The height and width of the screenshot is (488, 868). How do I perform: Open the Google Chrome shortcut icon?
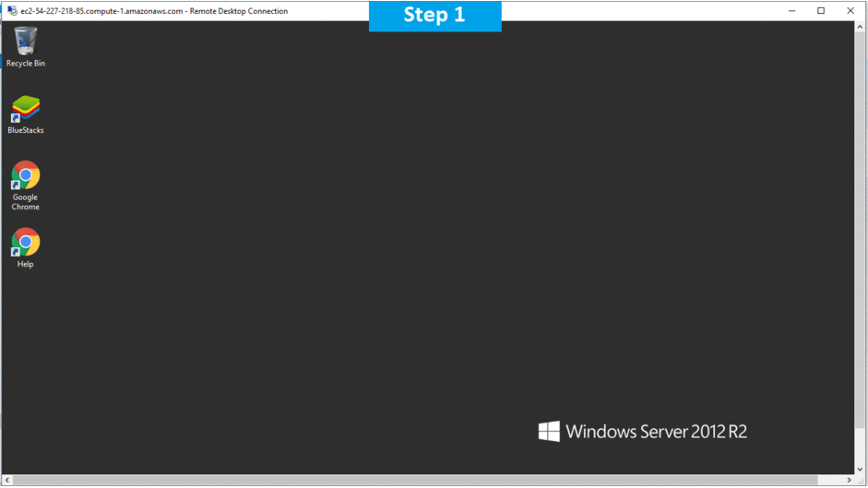(26, 175)
